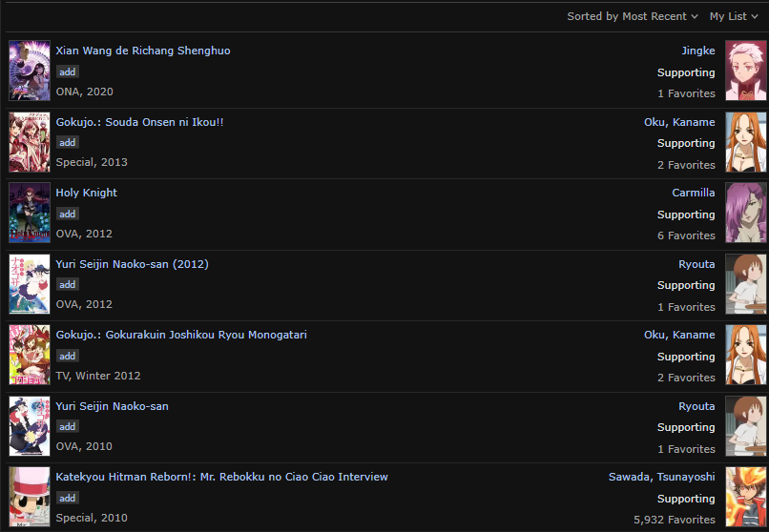Select the TV, Winter 2012 text

(x=98, y=376)
